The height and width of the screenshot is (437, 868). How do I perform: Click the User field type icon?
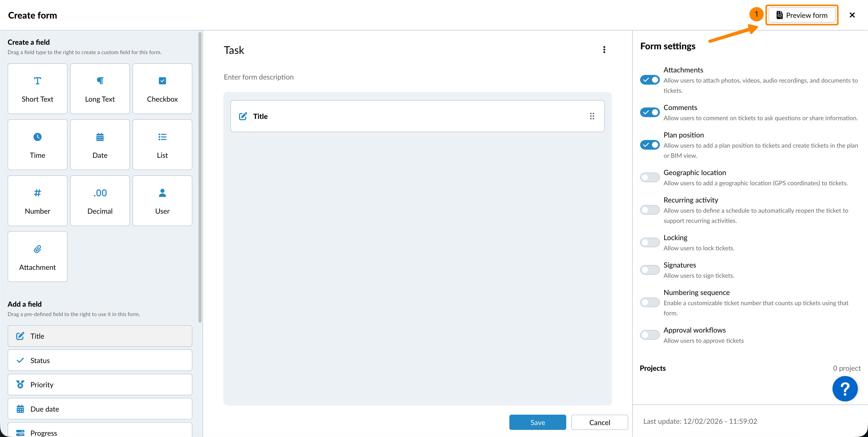(x=162, y=193)
